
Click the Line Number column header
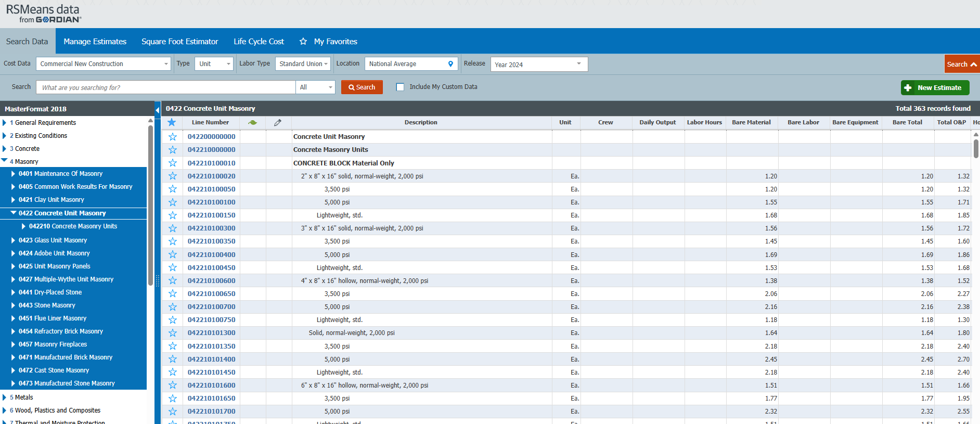tap(210, 122)
